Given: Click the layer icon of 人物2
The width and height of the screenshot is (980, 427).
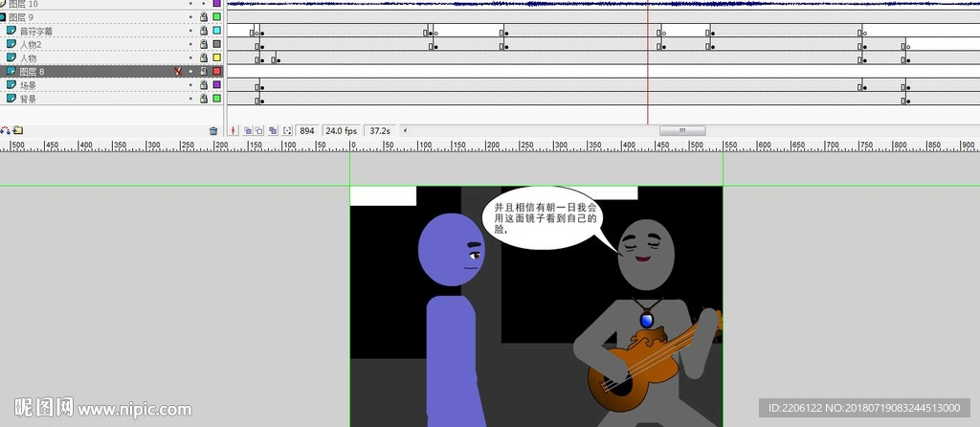Looking at the screenshot, I should click(x=11, y=44).
